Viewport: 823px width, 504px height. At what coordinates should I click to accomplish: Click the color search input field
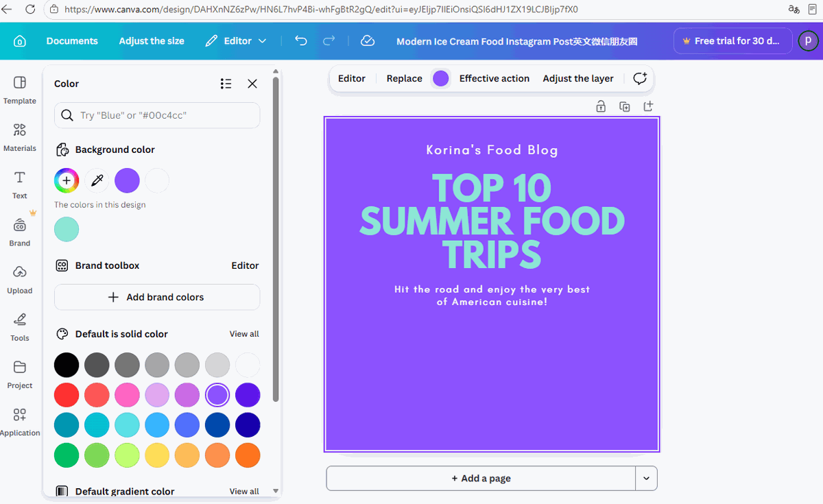157,115
